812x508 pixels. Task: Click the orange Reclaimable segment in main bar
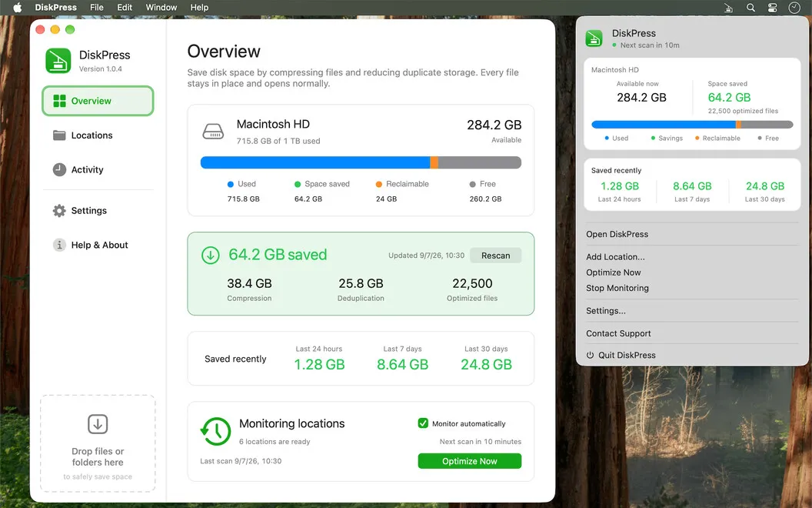tap(434, 162)
